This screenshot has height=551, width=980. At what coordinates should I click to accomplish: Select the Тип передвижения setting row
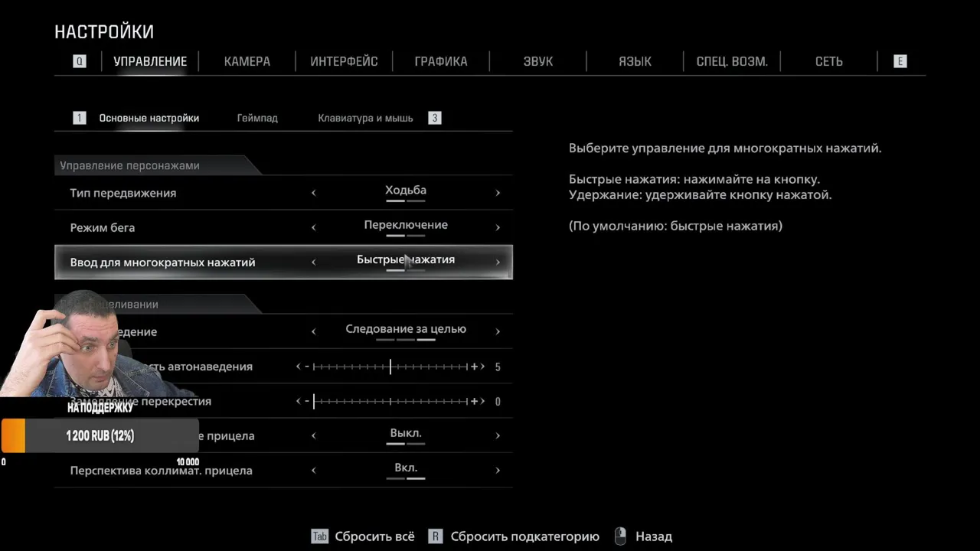pos(283,193)
